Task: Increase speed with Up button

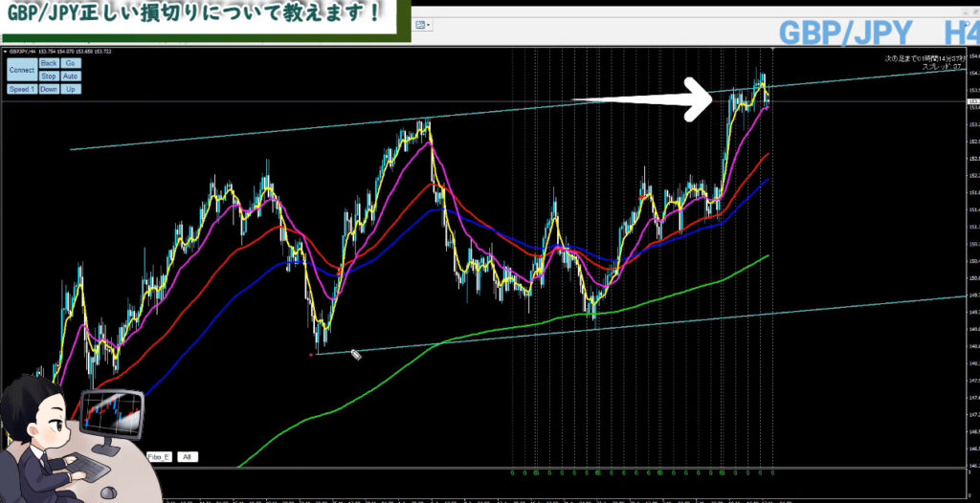Action: pyautogui.click(x=71, y=89)
